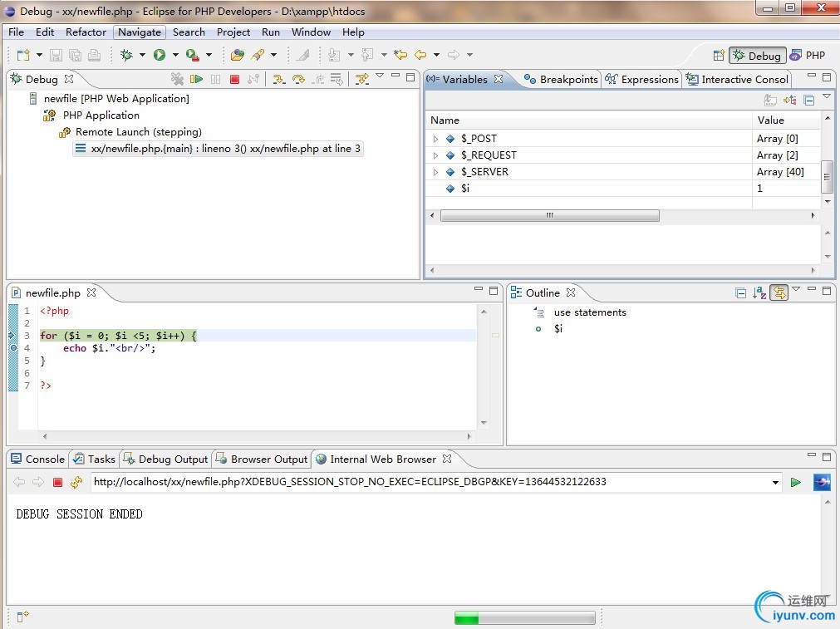Switch to the Expressions tab
This screenshot has width=840, height=629.
click(x=641, y=79)
